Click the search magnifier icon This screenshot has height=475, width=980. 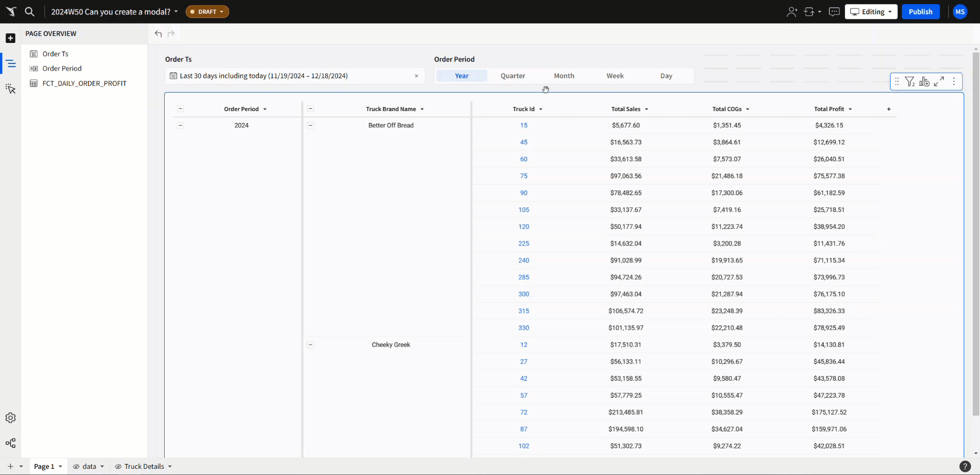[30, 11]
